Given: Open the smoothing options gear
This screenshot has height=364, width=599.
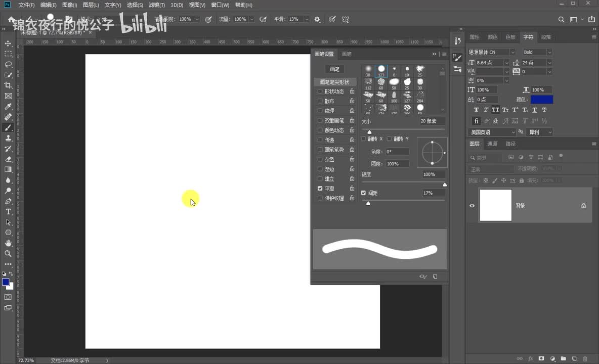Looking at the screenshot, I should click(x=317, y=19).
